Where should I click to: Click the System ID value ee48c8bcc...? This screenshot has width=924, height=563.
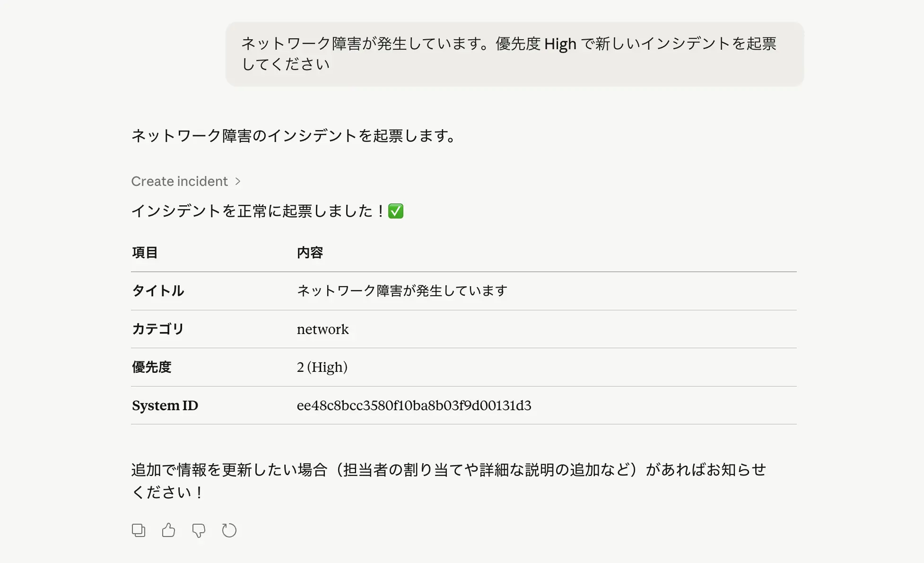(x=414, y=405)
